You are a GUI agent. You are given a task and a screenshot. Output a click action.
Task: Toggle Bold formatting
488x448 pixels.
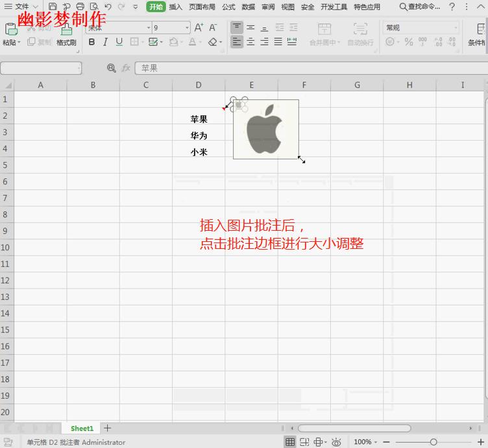(91, 41)
